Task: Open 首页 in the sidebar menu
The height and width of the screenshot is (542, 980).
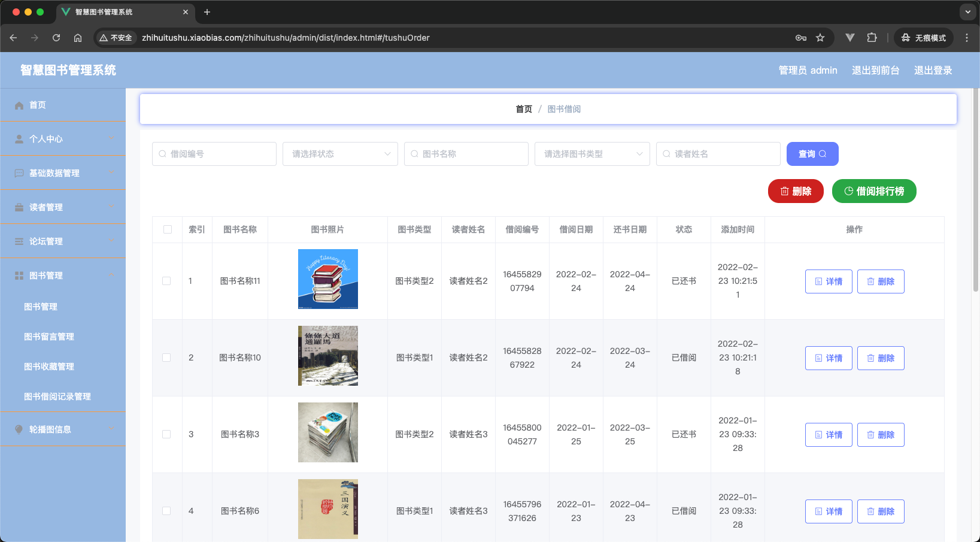Action: (63, 105)
